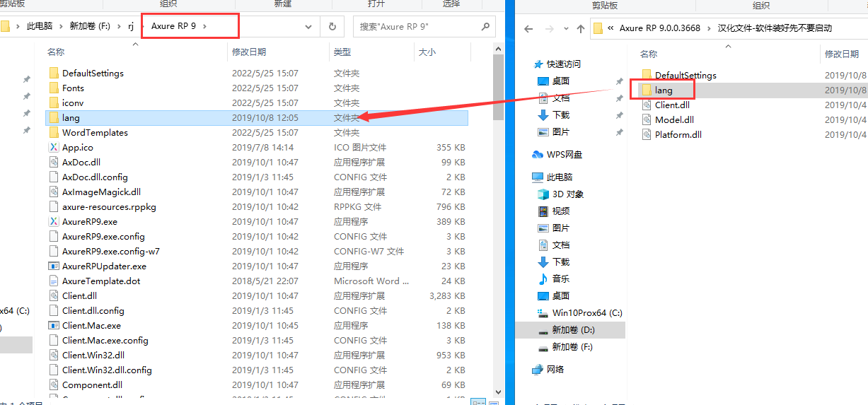Open the address bar history dropdown in left window
868x405 pixels.
pos(308,27)
